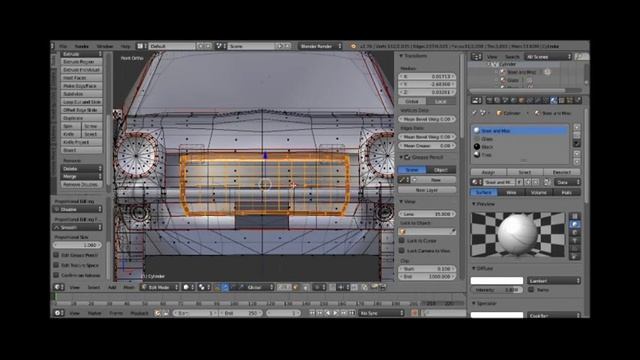Open the timeline editor type icon
The width and height of the screenshot is (640, 360).
(58, 313)
